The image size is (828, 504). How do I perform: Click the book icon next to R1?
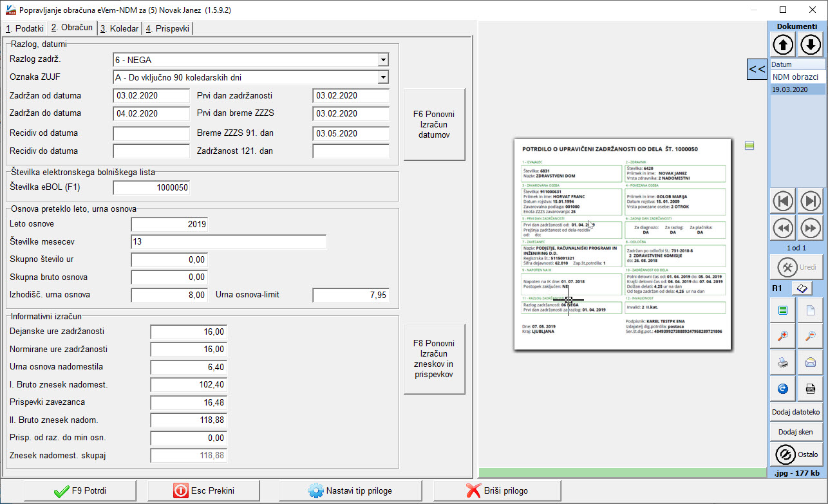tap(801, 289)
